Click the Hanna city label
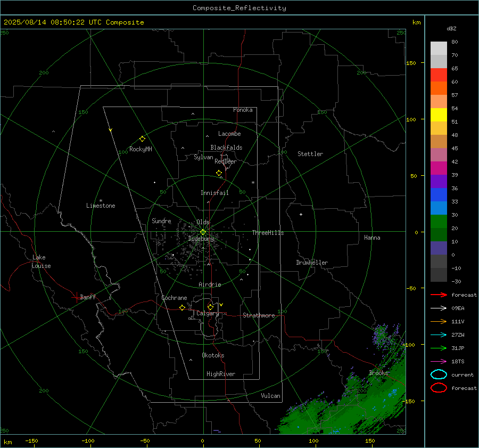Image resolution: width=479 pixels, height=448 pixels. 372,238
